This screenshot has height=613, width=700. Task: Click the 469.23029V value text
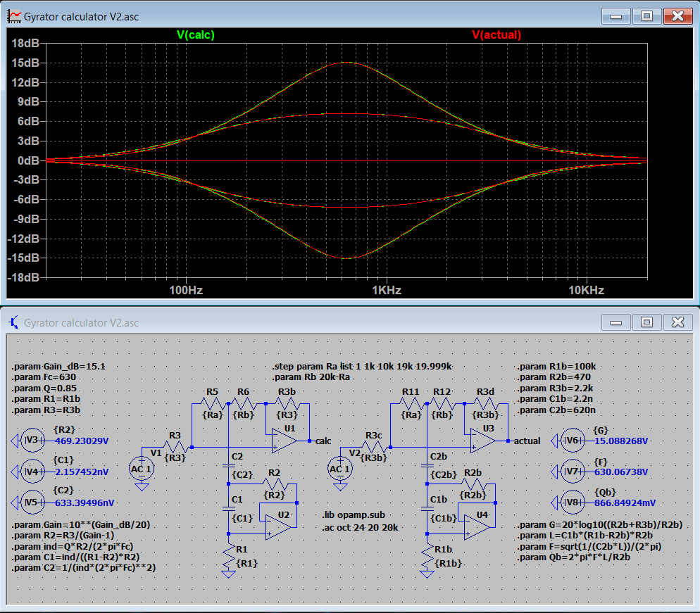point(82,441)
